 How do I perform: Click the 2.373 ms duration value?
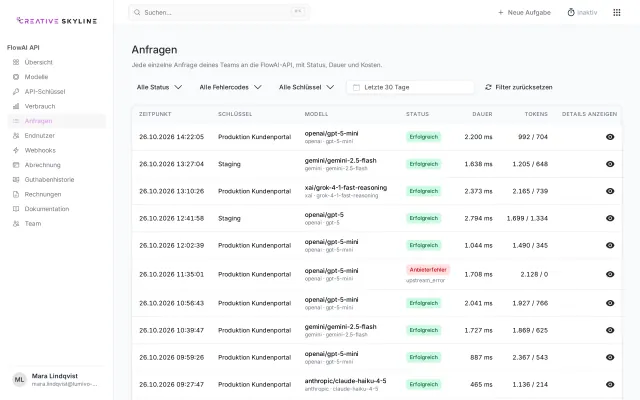tap(478, 191)
